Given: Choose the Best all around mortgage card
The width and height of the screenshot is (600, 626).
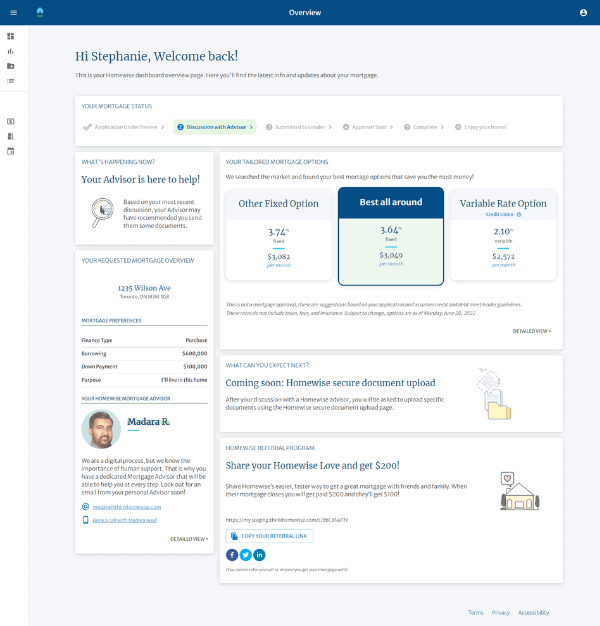Looking at the screenshot, I should point(391,236).
